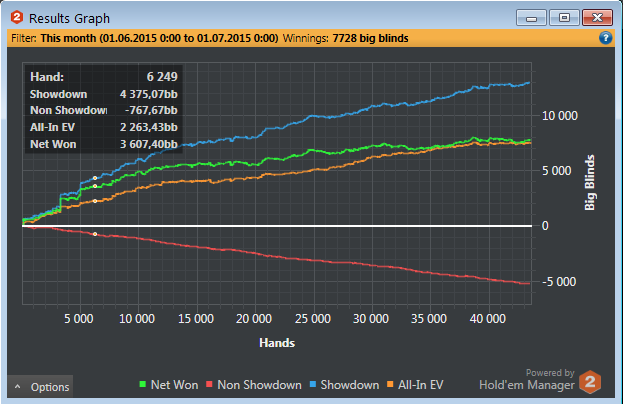Click the Net Won legend label
The width and height of the screenshot is (623, 404).
(174, 385)
